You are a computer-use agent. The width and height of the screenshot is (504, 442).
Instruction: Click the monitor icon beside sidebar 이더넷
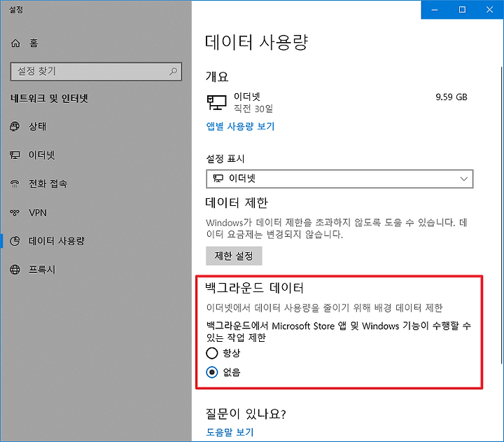pyautogui.click(x=15, y=155)
